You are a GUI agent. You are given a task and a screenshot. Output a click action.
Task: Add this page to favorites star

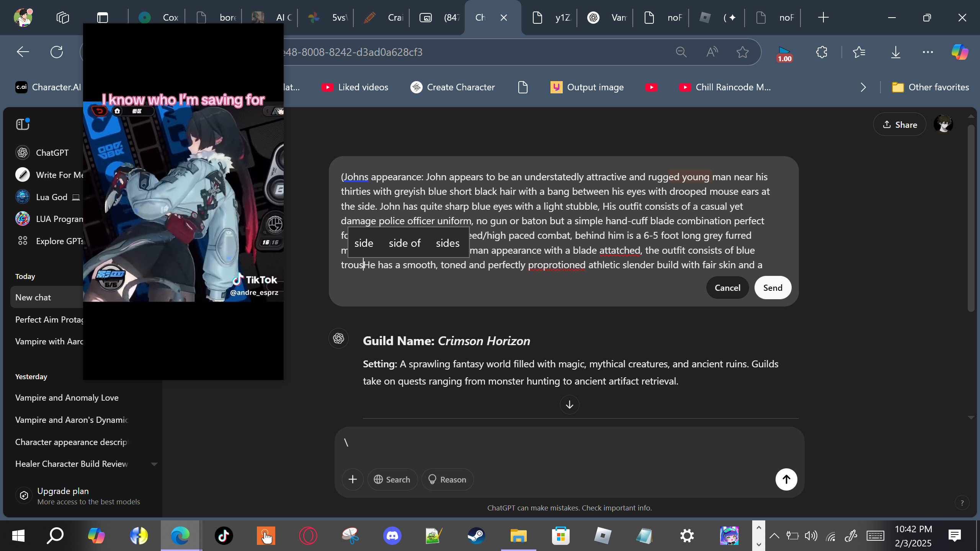[x=743, y=52]
